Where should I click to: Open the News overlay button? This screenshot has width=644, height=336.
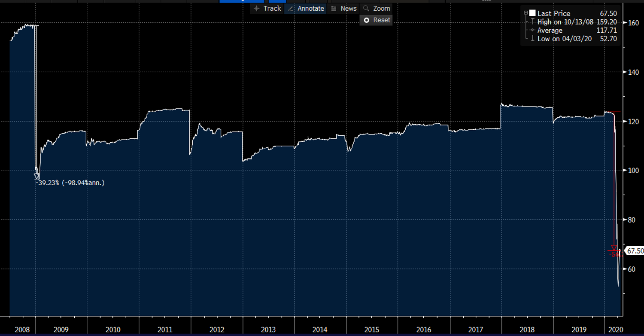344,8
